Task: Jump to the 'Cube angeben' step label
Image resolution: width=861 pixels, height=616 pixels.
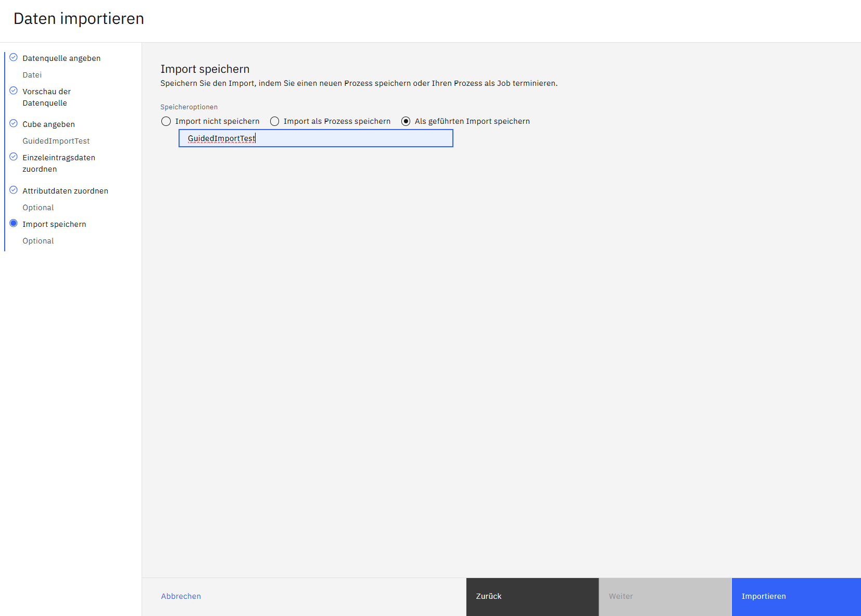Action: [x=48, y=124]
